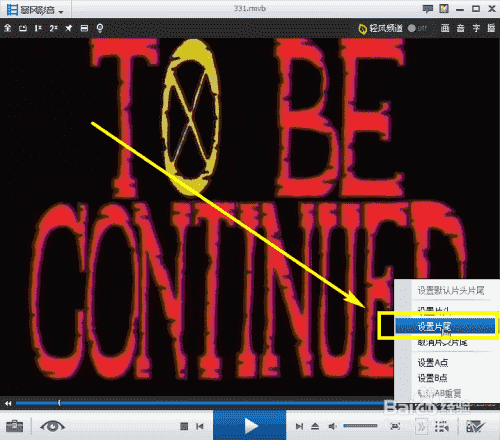
Task: Select the 1x video size icon
Action: [38, 28]
